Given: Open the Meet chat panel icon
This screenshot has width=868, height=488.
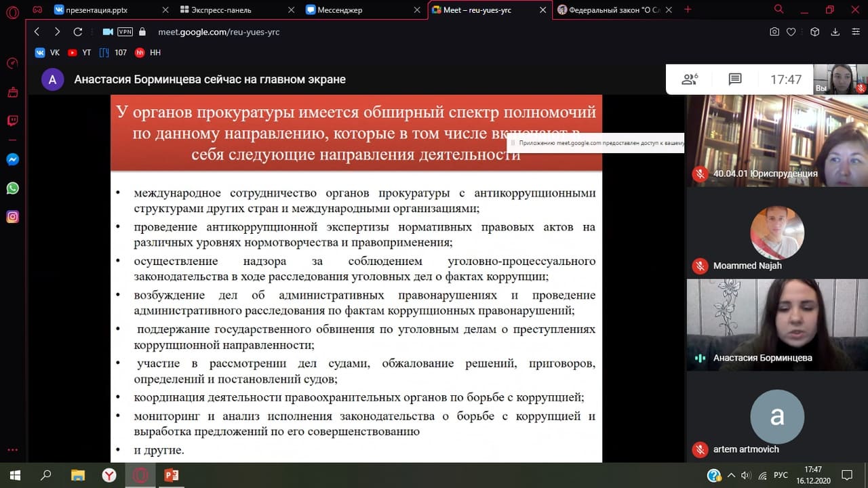Looking at the screenshot, I should coord(734,79).
